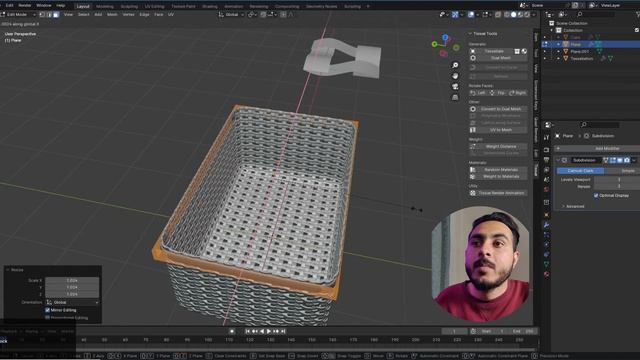Toggle Collection visibility checkbox in Outliner
This screenshot has width=640, height=360.
point(636,30)
